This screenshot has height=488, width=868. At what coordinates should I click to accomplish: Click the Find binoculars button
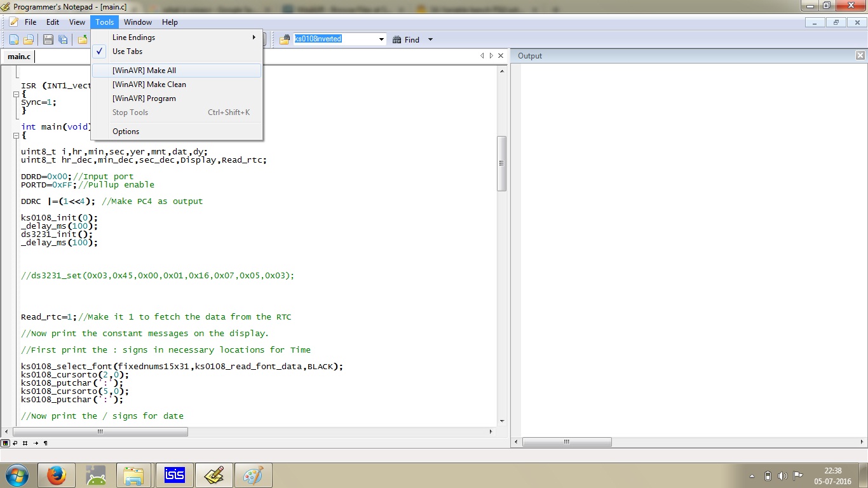(x=406, y=39)
